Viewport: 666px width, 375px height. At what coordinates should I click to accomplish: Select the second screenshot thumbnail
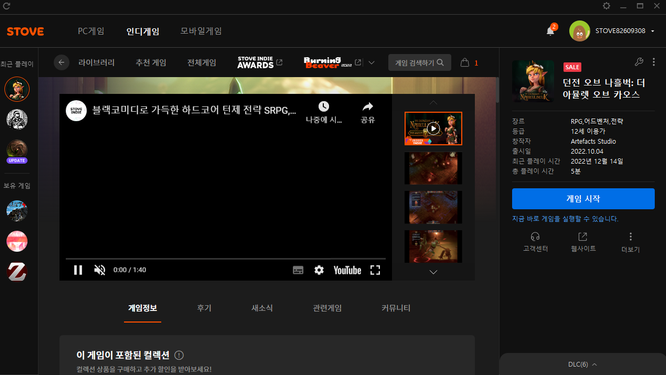click(x=433, y=168)
